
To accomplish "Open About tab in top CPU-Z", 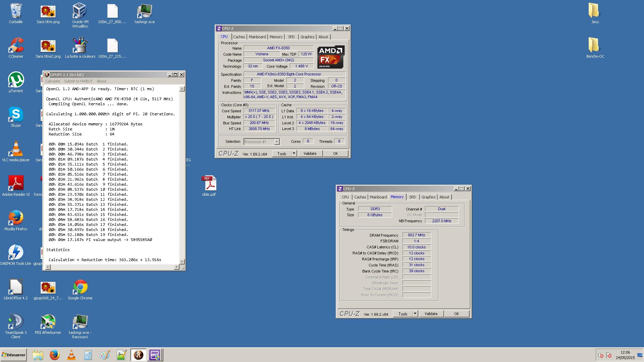I will [x=323, y=37].
